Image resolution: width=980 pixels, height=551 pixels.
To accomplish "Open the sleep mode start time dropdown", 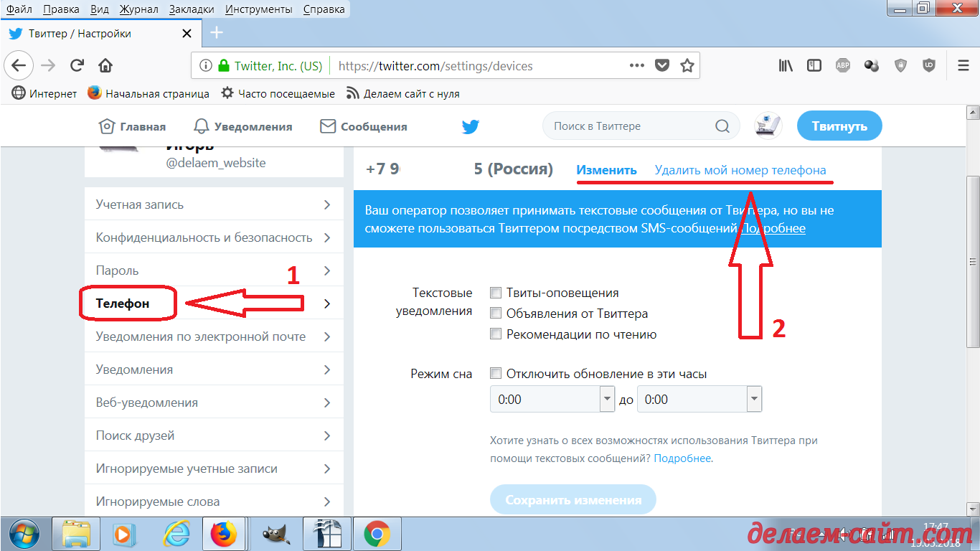I will pos(552,400).
